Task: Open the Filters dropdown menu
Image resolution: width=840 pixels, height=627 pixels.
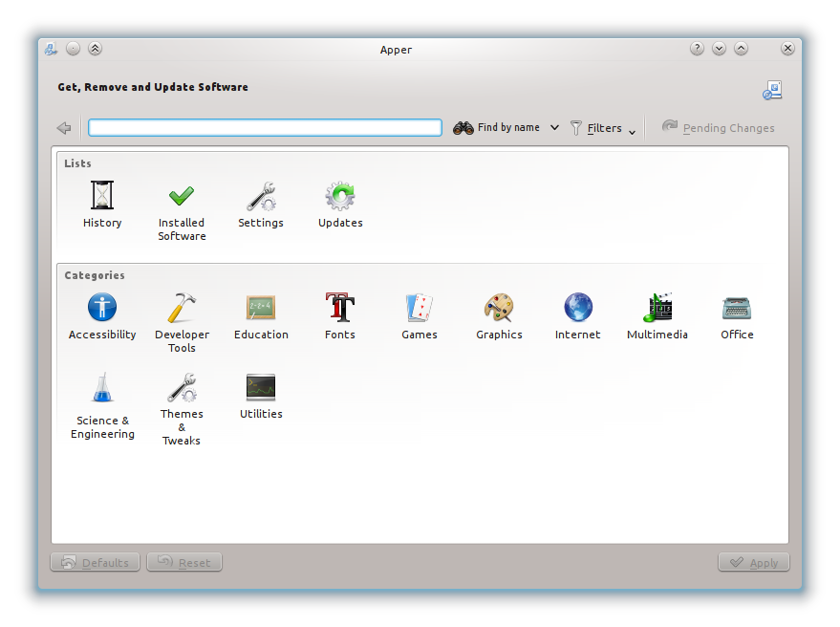Action: [603, 128]
